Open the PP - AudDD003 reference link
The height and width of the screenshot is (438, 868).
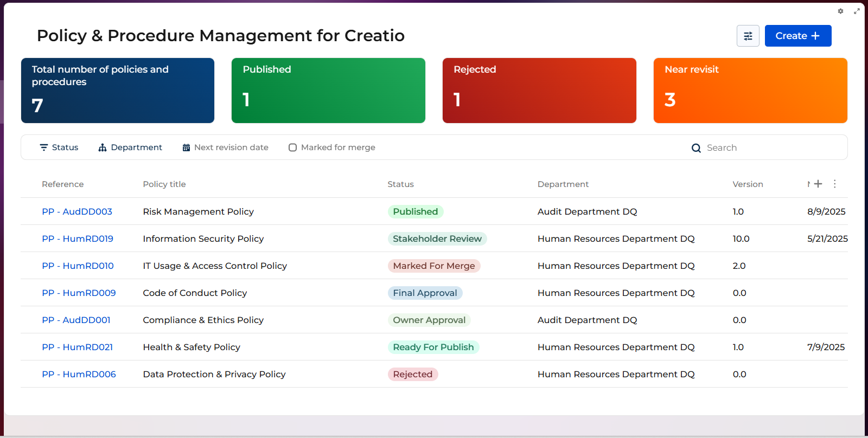[x=77, y=211]
